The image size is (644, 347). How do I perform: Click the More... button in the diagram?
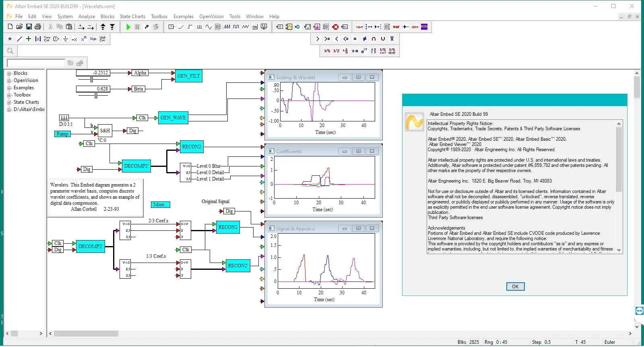(161, 205)
